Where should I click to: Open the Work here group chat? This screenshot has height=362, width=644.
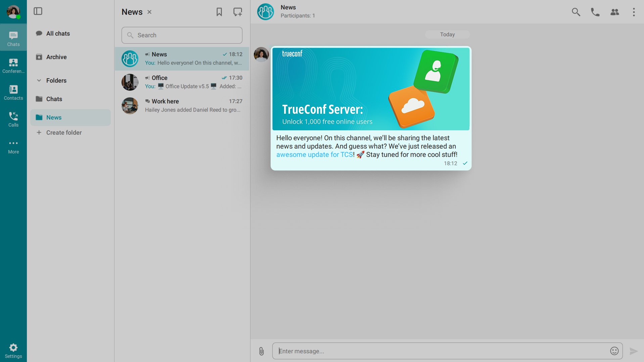tap(182, 106)
